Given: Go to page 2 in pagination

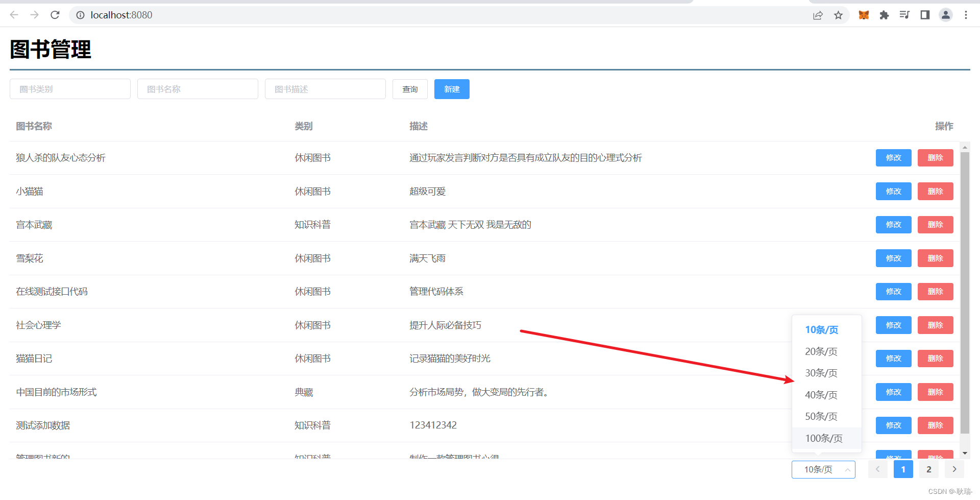Looking at the screenshot, I should pyautogui.click(x=929, y=469).
